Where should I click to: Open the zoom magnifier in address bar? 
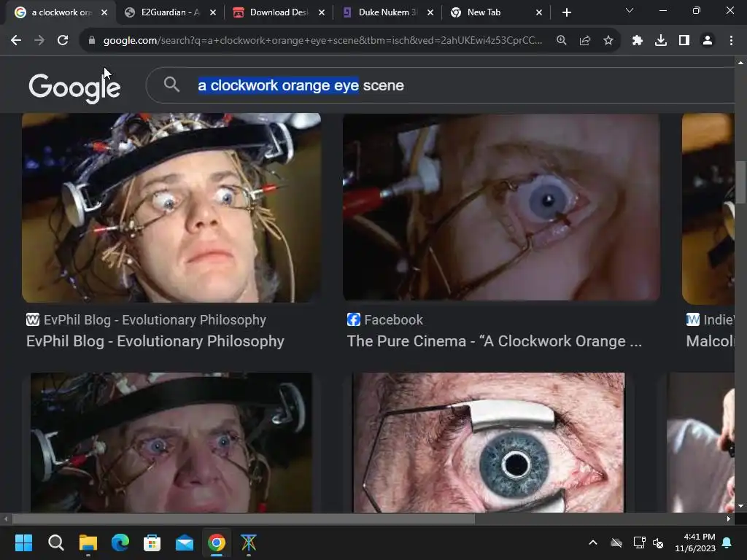562,41
